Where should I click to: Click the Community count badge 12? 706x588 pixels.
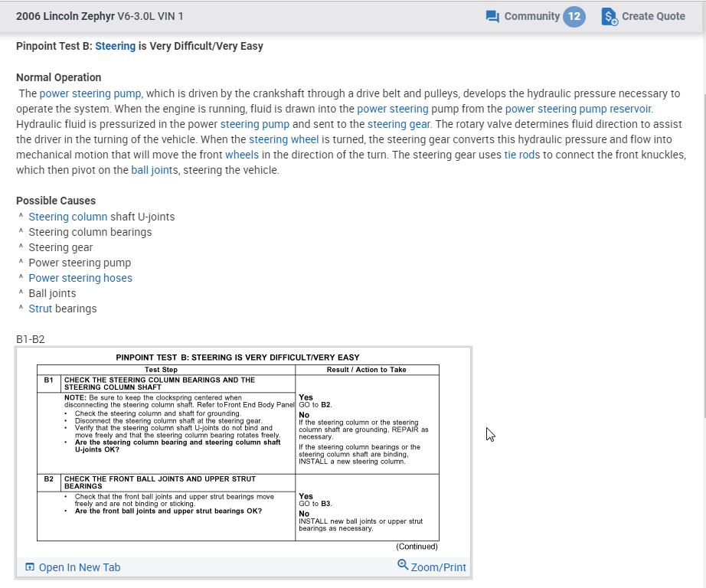click(x=574, y=17)
